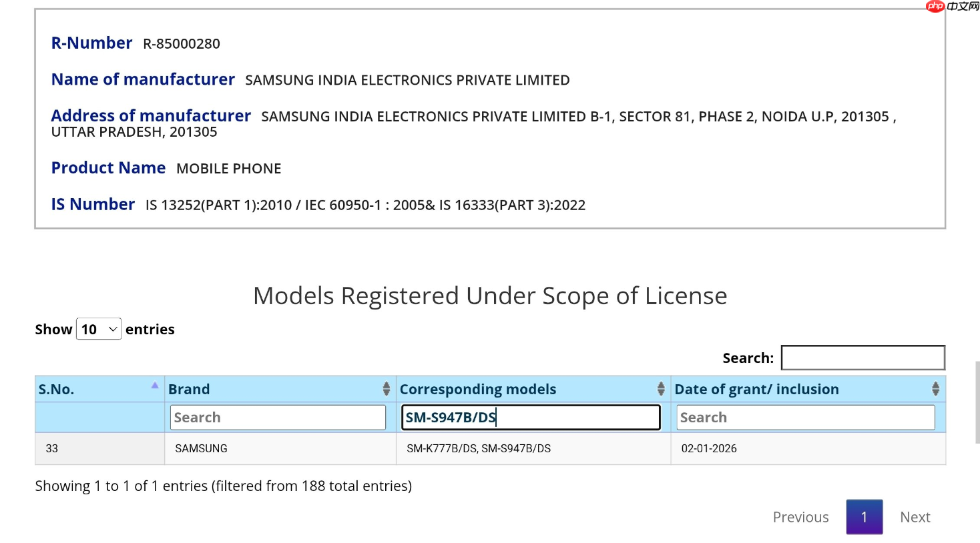Image resolution: width=980 pixels, height=543 pixels.
Task: Click the Corresponding models filter containing SM-S947B/DS
Action: pos(531,418)
